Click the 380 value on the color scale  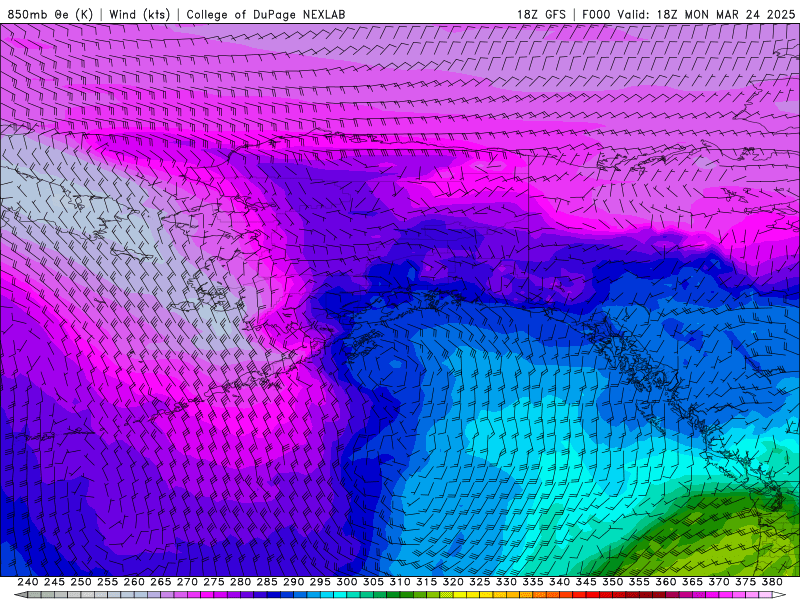tap(772, 582)
